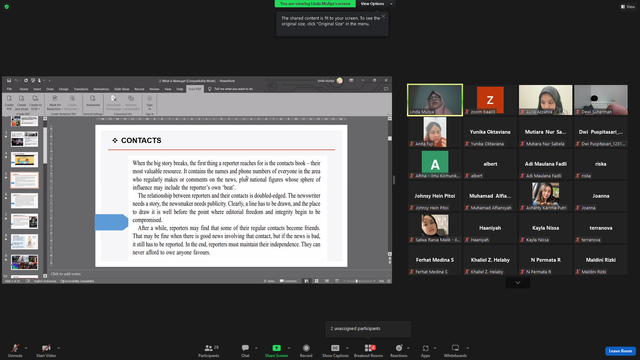Select slide 5 thumbnail highlighted in panel

[x=24, y=180]
